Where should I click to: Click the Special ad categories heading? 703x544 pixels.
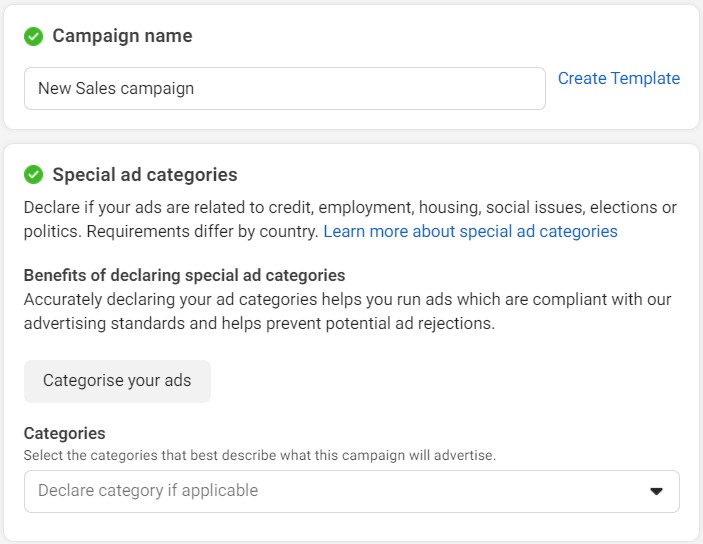click(145, 174)
